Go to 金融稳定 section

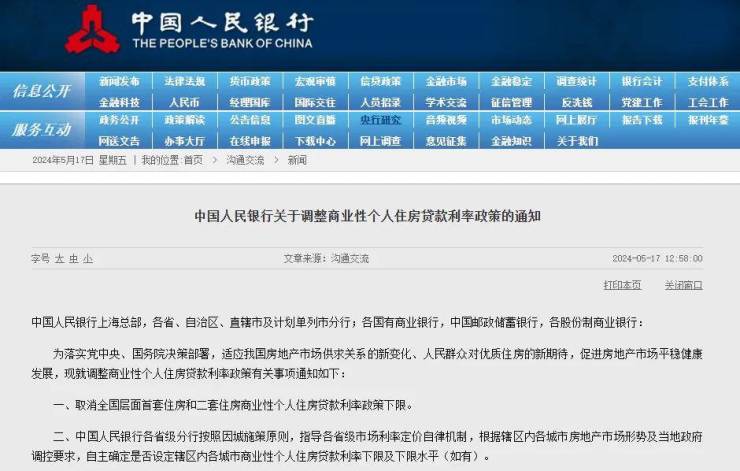pyautogui.click(x=511, y=82)
